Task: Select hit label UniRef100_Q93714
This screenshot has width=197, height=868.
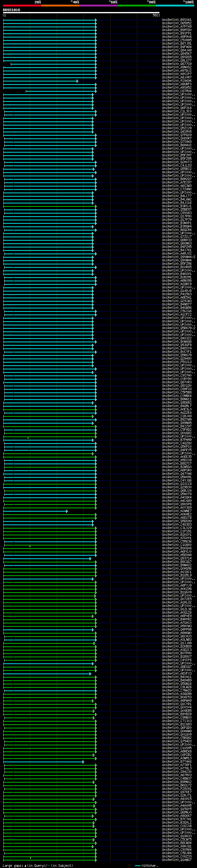Action: pos(176,558)
